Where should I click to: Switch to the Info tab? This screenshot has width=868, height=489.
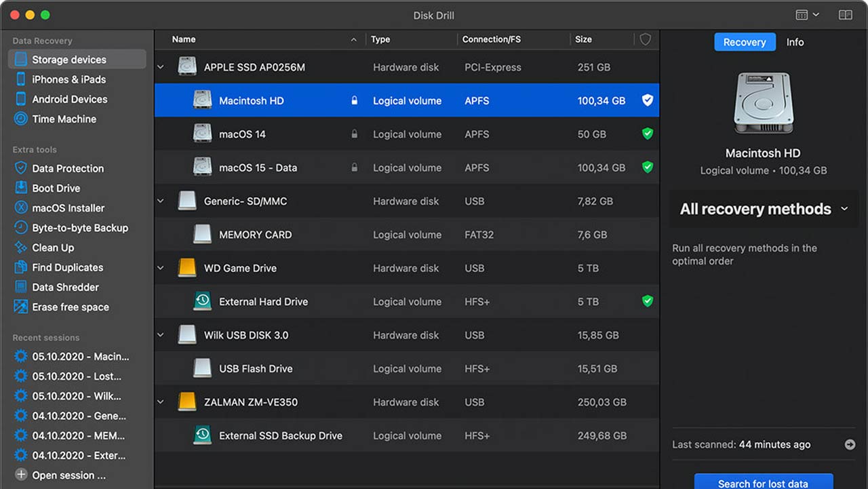[795, 42]
